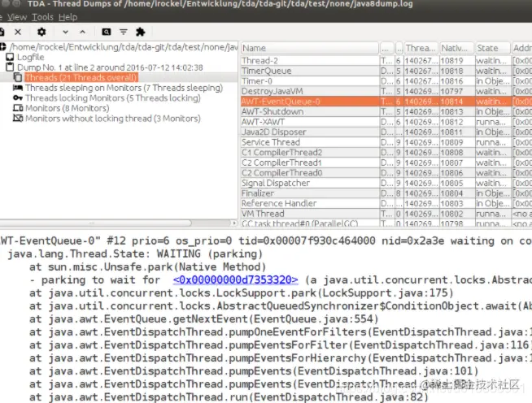This screenshot has width=532, height=403.
Task: Select the C2 CompilerThread0 row
Action: 386,173
